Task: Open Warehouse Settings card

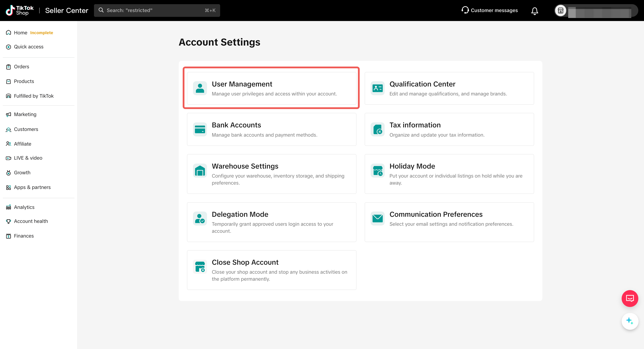Action: point(271,174)
